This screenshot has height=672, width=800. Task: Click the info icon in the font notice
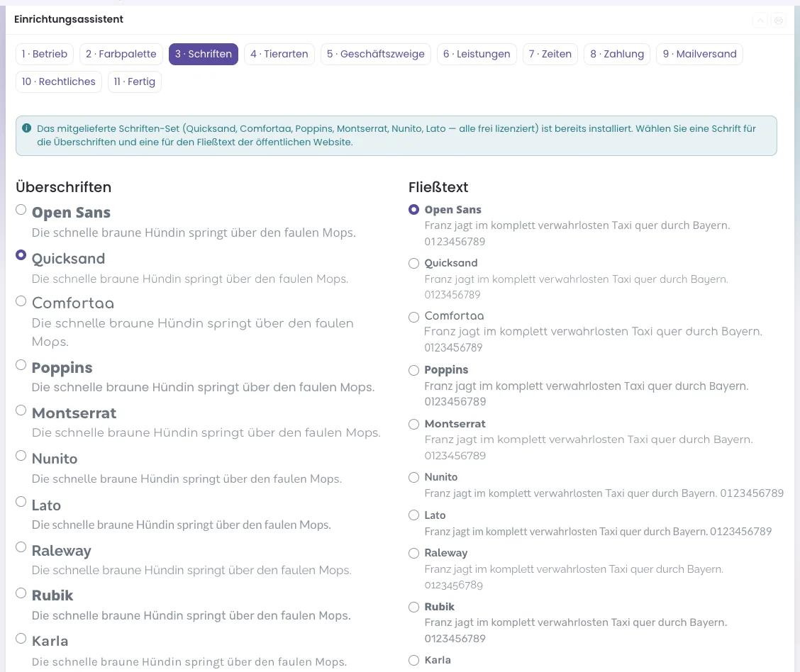coord(26,128)
